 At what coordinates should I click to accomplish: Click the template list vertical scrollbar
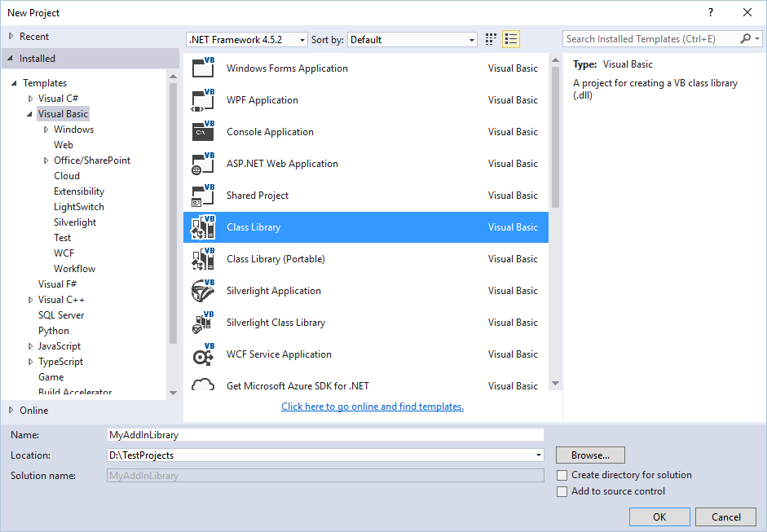coord(555,130)
